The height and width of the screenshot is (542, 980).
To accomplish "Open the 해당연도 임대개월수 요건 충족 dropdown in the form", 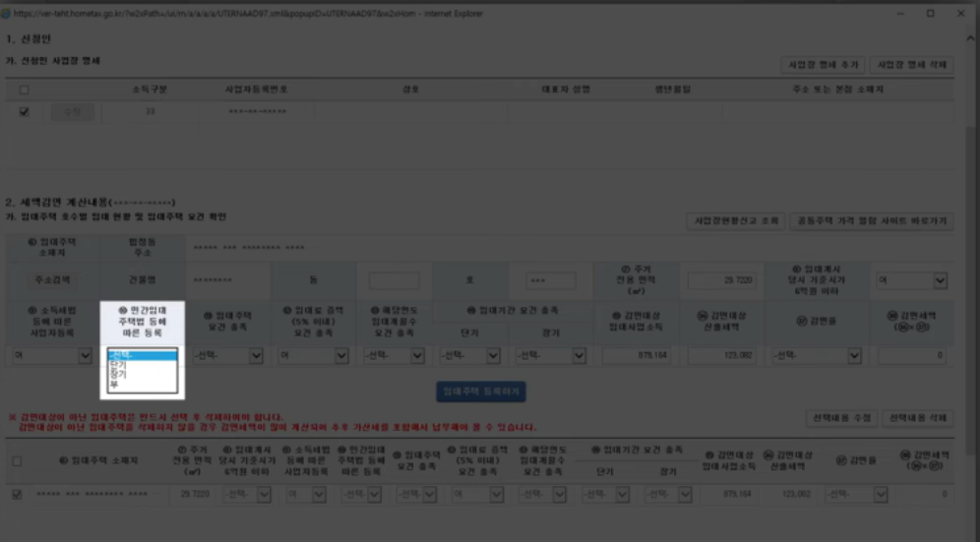I will 394,355.
